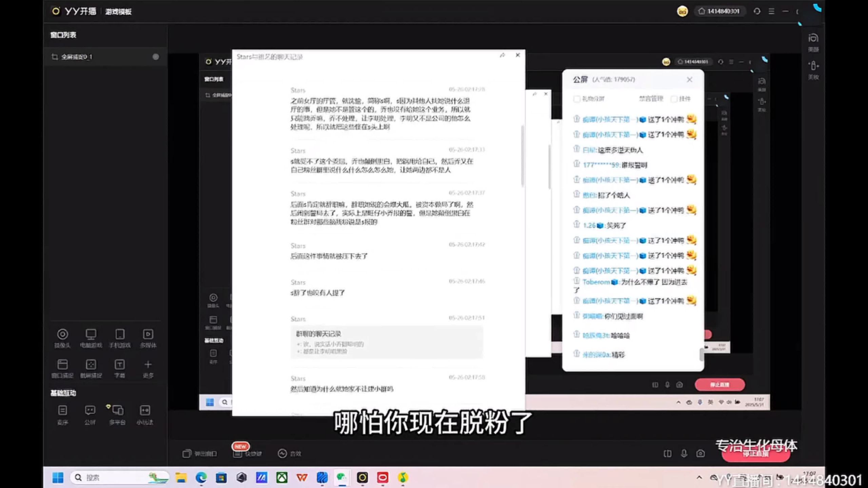Open 快捷键 shortcuts with NEW badge
Viewport: 868px width, 488px height.
point(248,453)
